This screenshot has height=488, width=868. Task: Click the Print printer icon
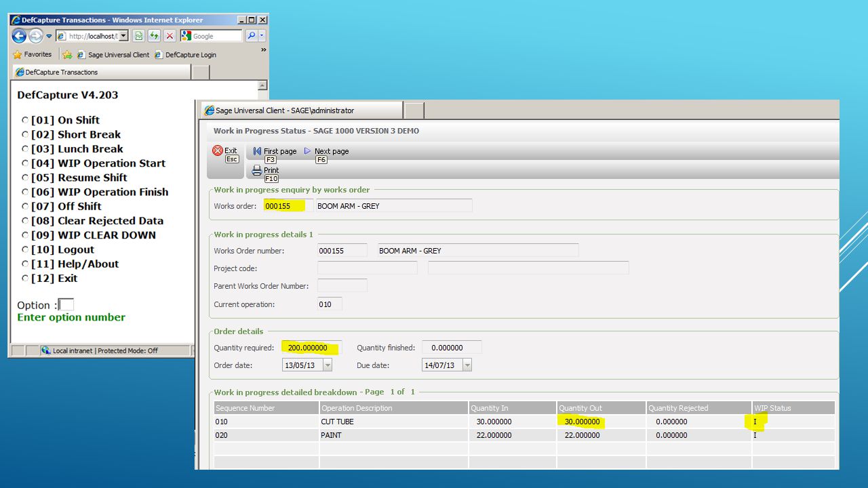(256, 170)
